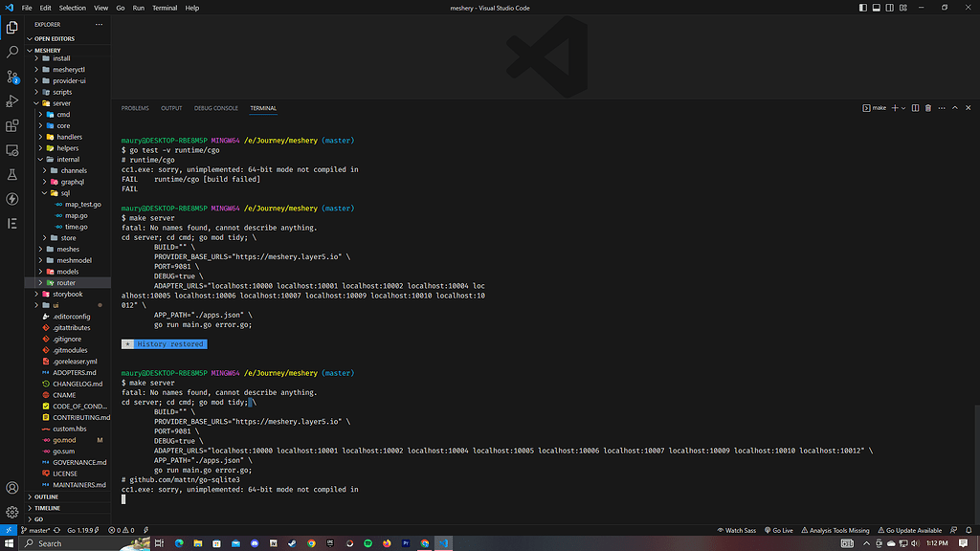Open the Terminal menu
980x551 pixels.
[x=165, y=8]
